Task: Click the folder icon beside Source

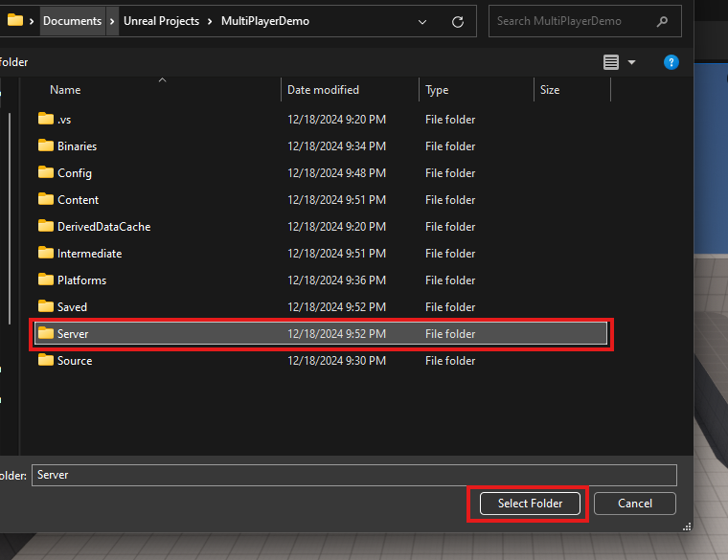Action: pyautogui.click(x=45, y=360)
